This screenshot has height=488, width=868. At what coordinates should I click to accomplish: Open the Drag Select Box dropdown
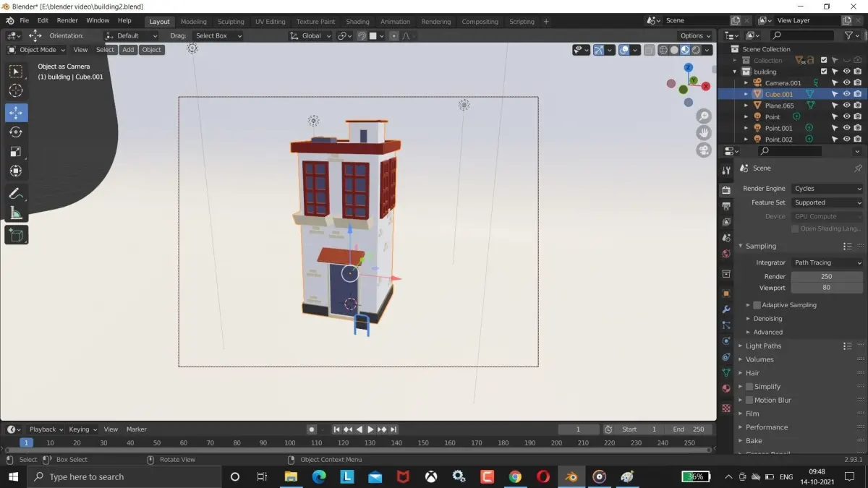point(218,35)
